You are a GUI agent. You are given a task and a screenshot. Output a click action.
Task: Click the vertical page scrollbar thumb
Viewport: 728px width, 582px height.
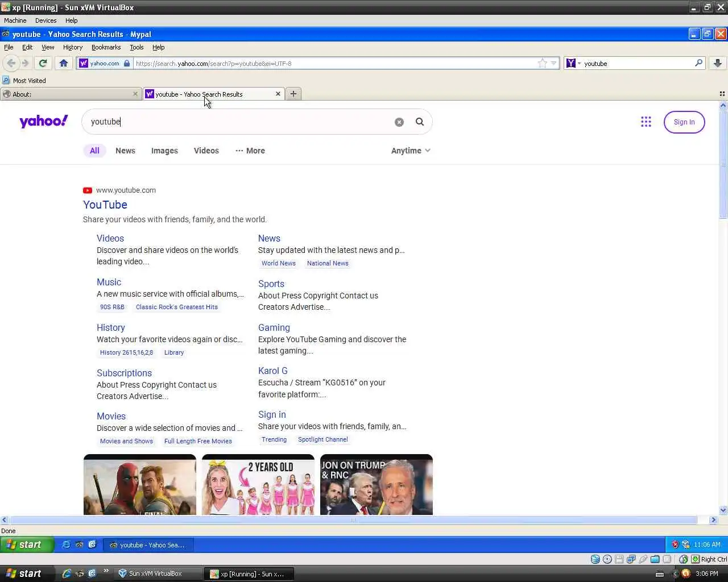point(723,164)
